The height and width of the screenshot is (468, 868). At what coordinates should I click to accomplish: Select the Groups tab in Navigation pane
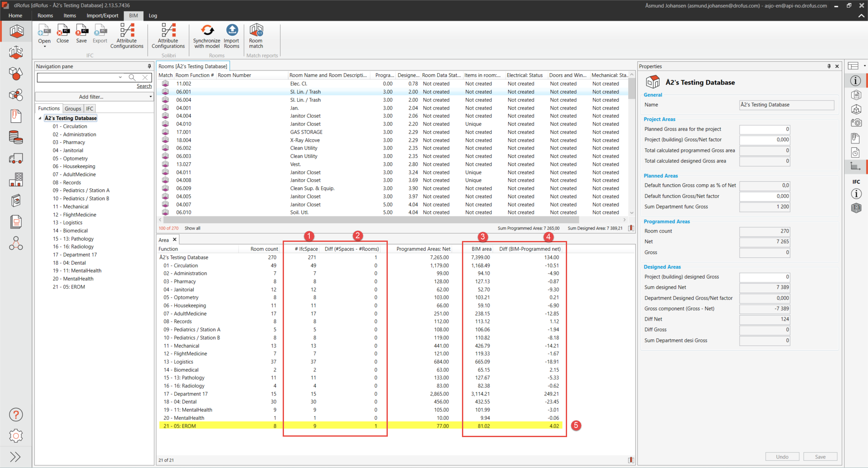(x=73, y=108)
